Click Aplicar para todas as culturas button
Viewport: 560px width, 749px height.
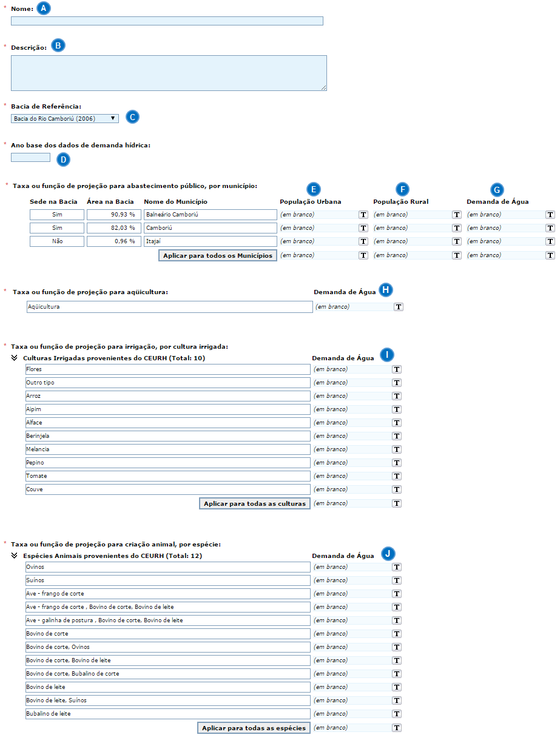click(x=254, y=503)
